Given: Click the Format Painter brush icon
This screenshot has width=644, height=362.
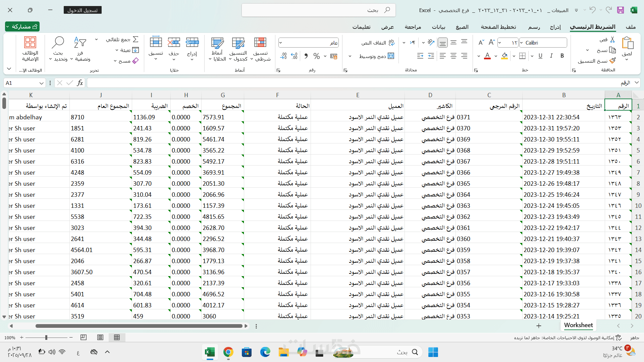Looking at the screenshot, I should click(612, 61).
